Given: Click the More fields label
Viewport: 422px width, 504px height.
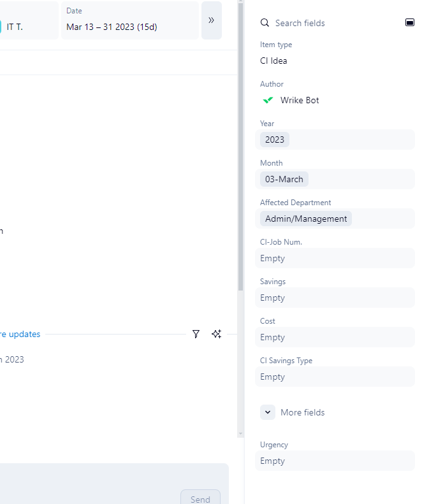Looking at the screenshot, I should click(302, 412).
